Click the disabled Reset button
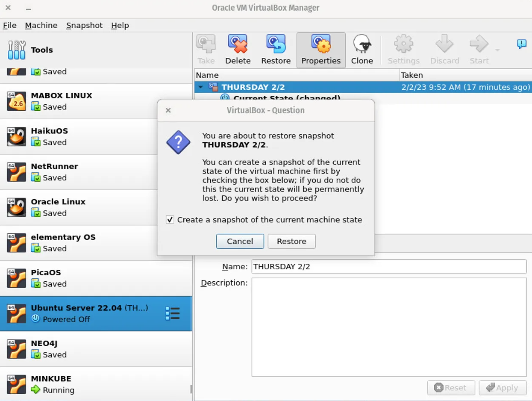This screenshot has height=401, width=532. coord(451,388)
